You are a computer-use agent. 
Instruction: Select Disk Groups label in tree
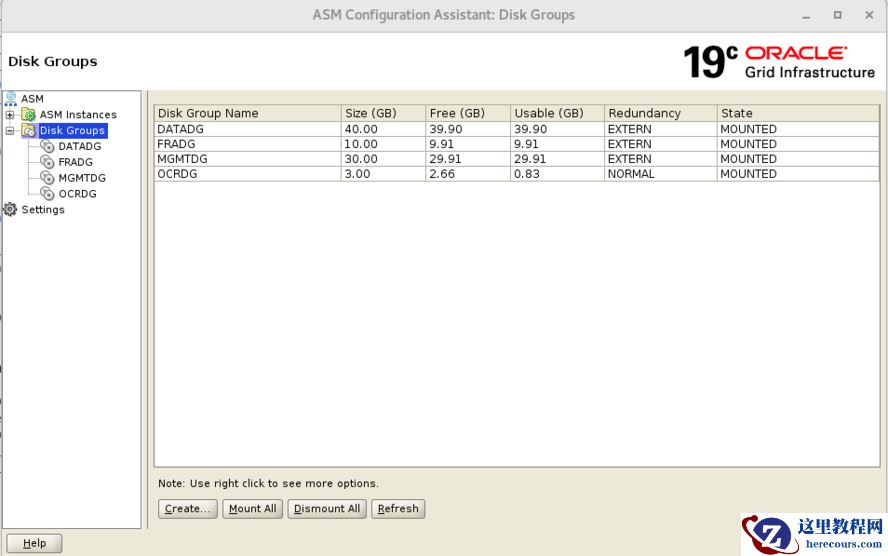(x=72, y=130)
